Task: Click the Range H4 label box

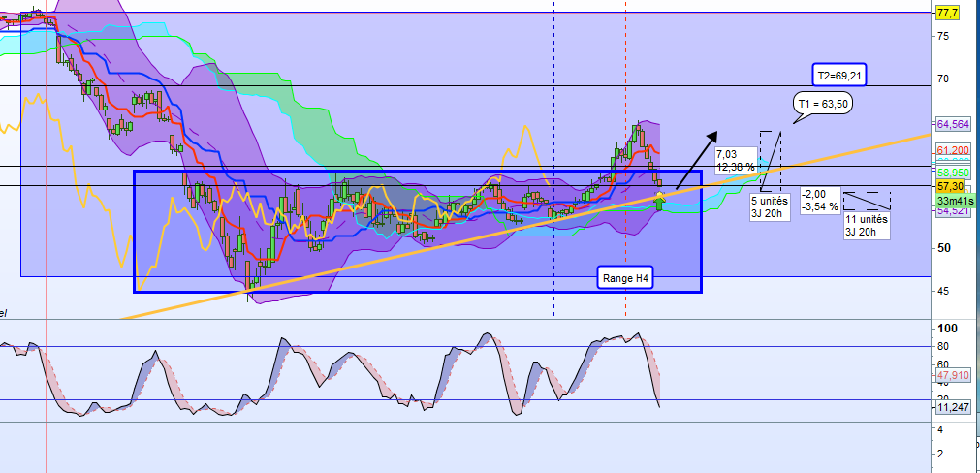Action: pyautogui.click(x=625, y=277)
